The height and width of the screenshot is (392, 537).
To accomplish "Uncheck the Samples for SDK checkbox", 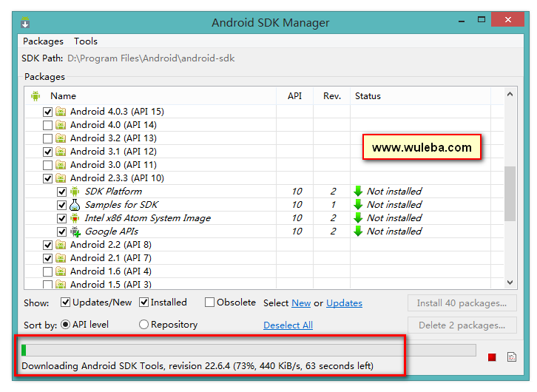I will [x=61, y=205].
